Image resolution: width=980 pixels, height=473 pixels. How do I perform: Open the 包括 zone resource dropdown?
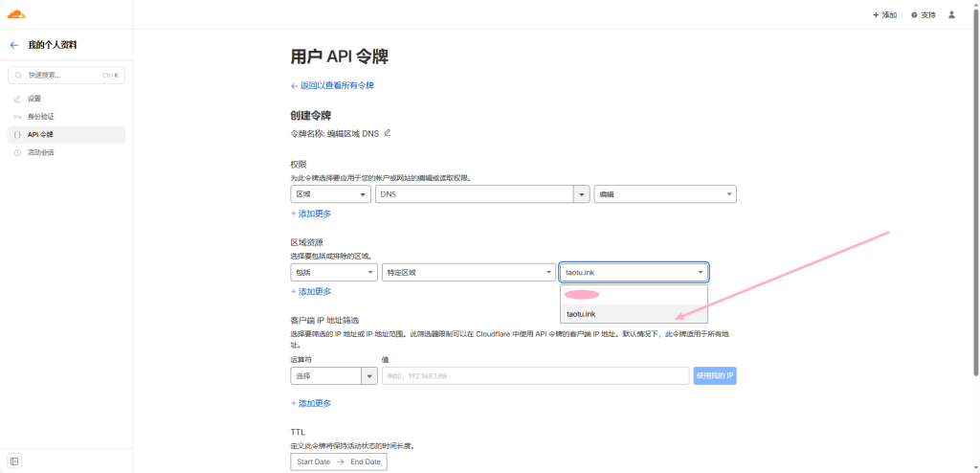click(333, 273)
